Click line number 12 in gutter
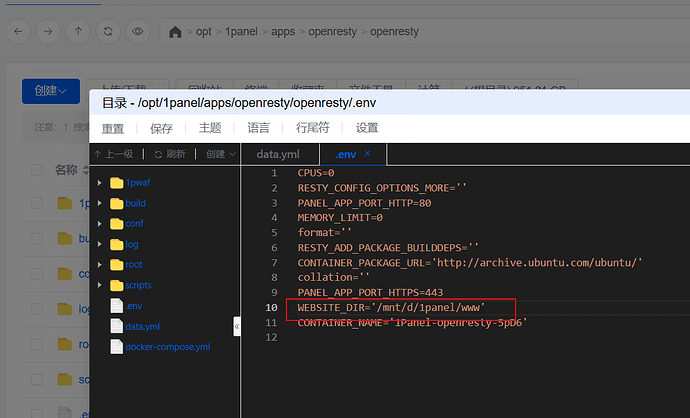 (x=272, y=337)
